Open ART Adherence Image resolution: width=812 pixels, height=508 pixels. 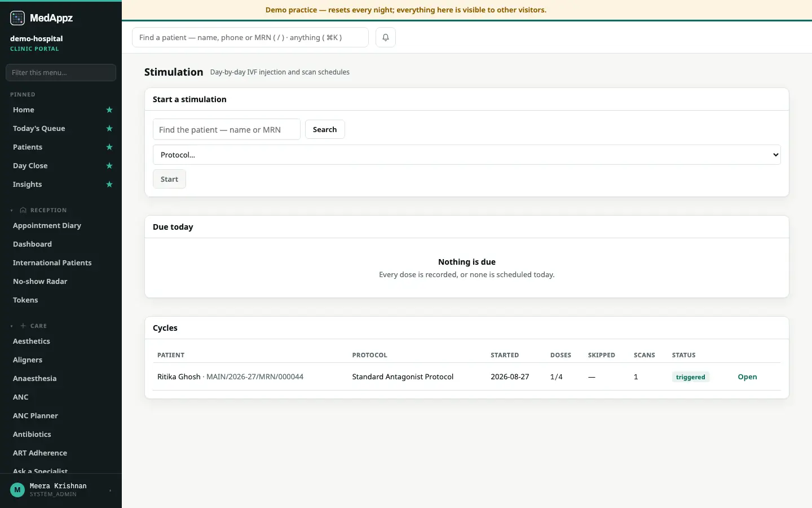(40, 453)
